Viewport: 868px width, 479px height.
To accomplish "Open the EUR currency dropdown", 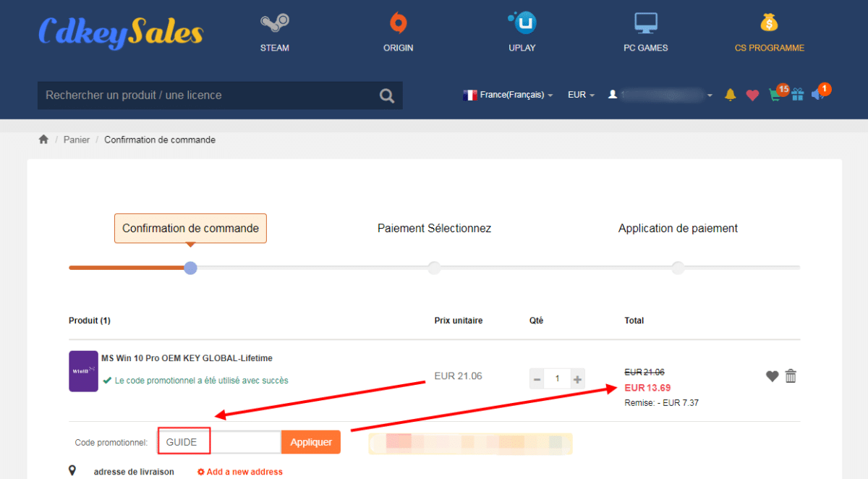I will pos(581,95).
